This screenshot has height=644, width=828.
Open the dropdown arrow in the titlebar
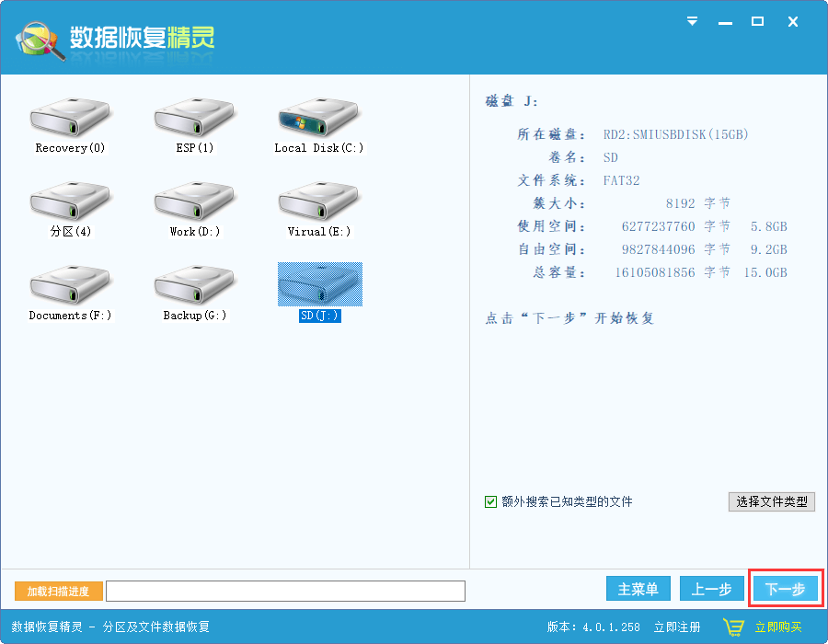[x=692, y=21]
